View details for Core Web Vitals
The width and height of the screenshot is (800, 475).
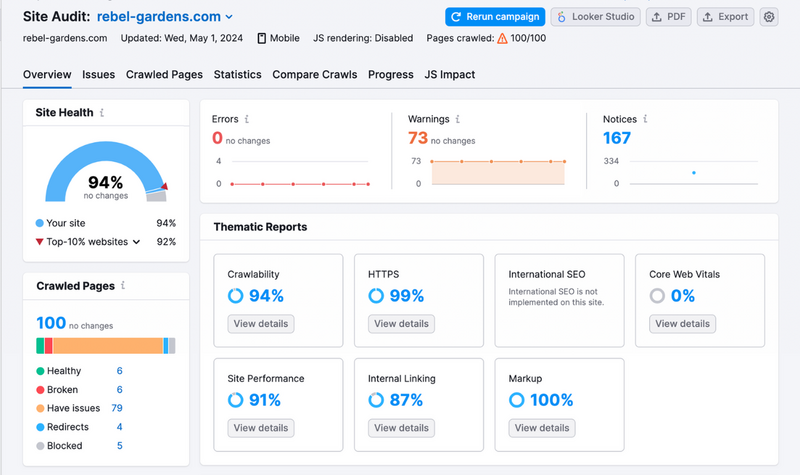[683, 324]
